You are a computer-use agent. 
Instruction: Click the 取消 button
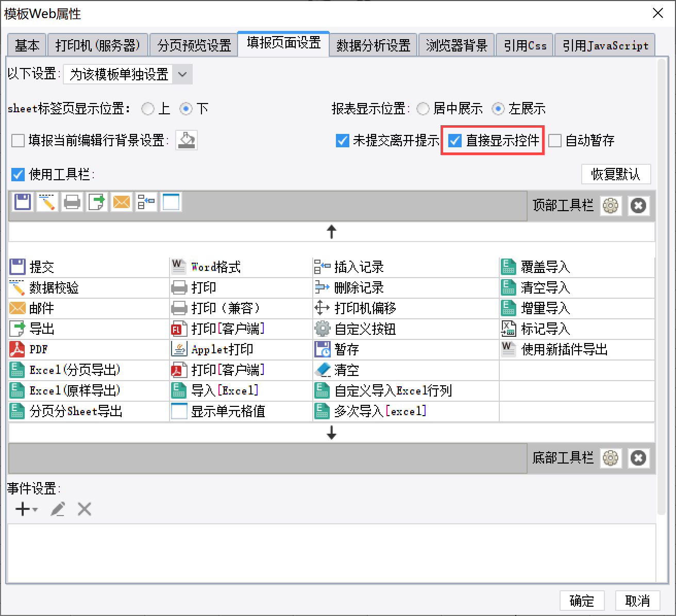(637, 601)
